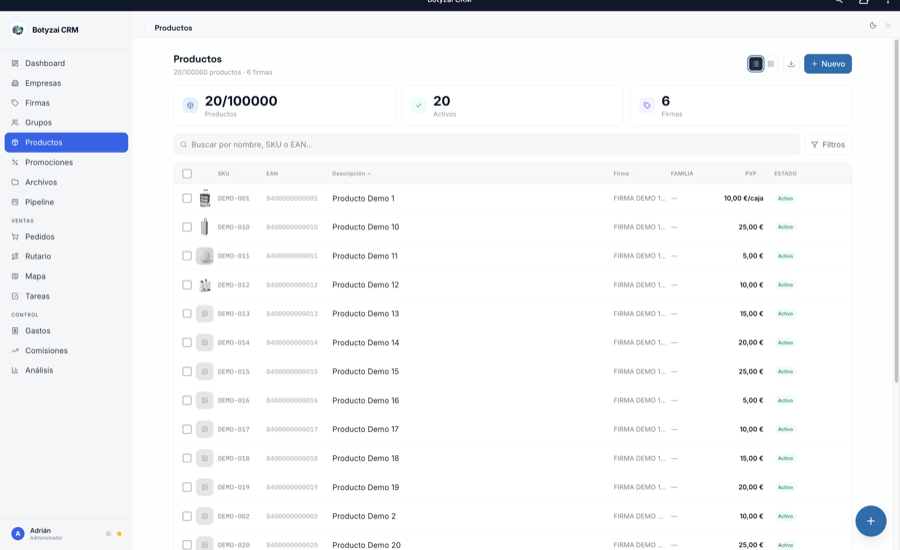900x550 pixels.
Task: Sort table by SKU column
Action: point(226,173)
